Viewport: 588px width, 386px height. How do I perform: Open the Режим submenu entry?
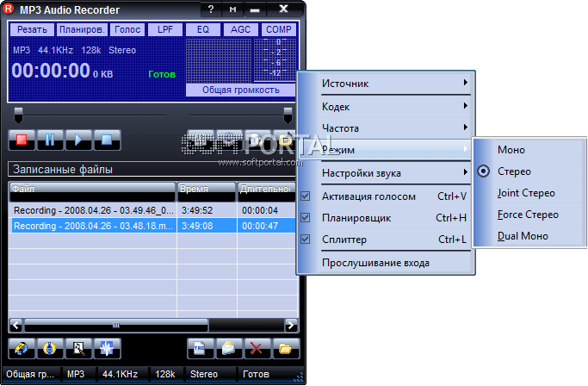[386, 150]
